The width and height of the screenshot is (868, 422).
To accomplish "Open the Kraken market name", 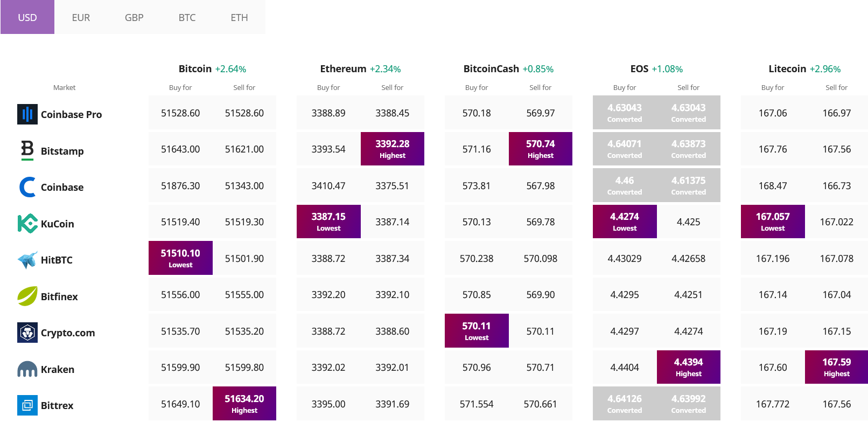I will (x=58, y=369).
